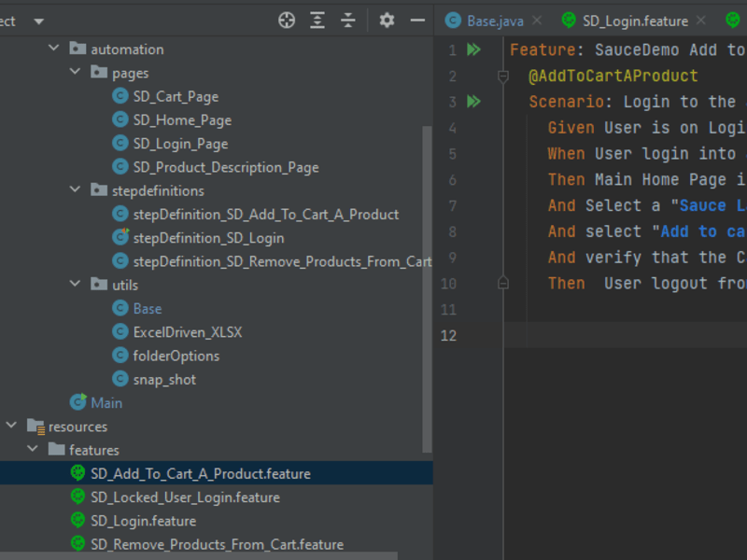Close the Base.java tab
Image resolution: width=747 pixels, height=560 pixels.
coord(537,21)
